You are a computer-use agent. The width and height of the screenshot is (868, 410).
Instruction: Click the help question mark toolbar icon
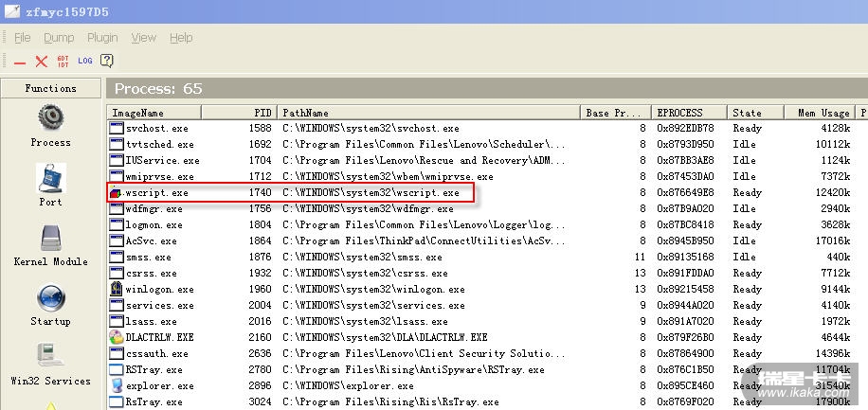pyautogui.click(x=106, y=61)
